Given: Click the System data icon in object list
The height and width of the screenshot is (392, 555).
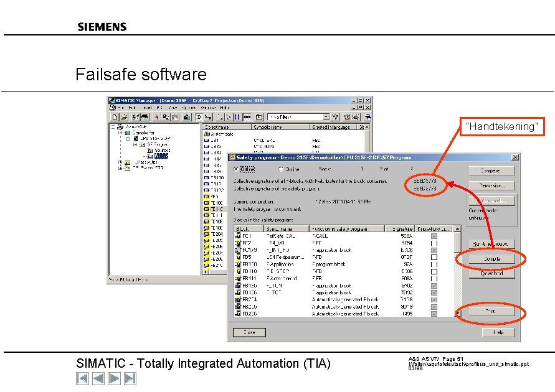Looking at the screenshot, I should [207, 134].
